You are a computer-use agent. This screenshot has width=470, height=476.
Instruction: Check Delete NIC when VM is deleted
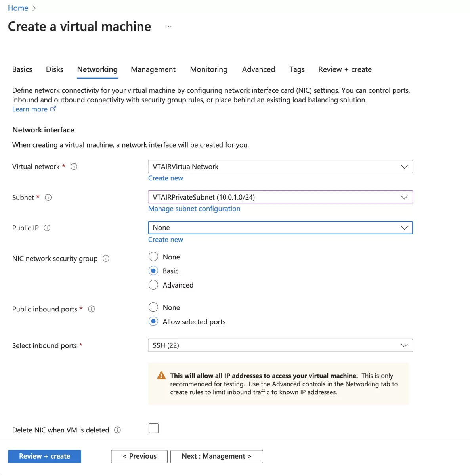click(x=153, y=428)
